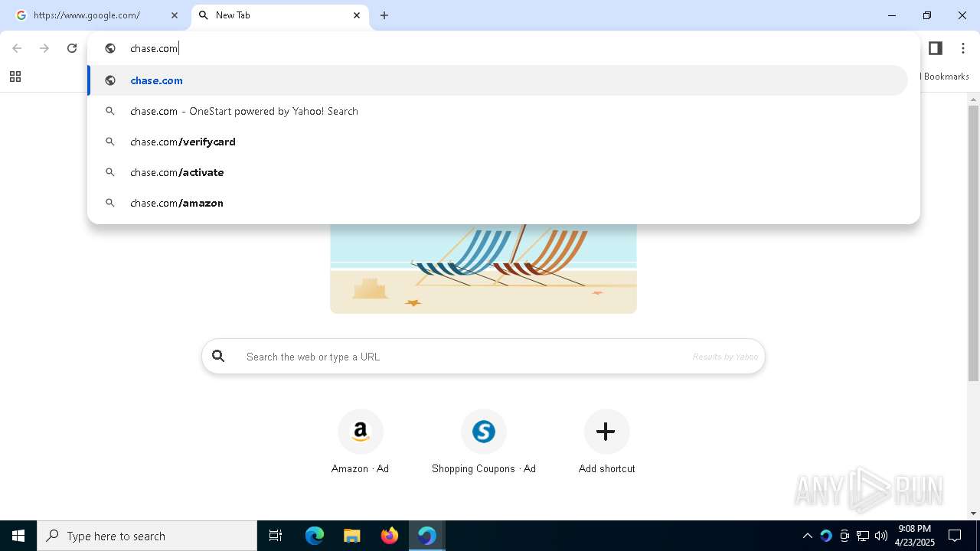980x551 pixels.
Task: Click the OneStart browser taskbar icon
Action: pyautogui.click(x=427, y=536)
